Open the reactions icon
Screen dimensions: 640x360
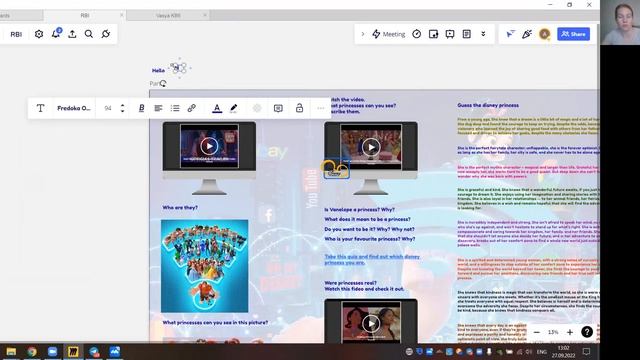pyautogui.click(x=527, y=34)
